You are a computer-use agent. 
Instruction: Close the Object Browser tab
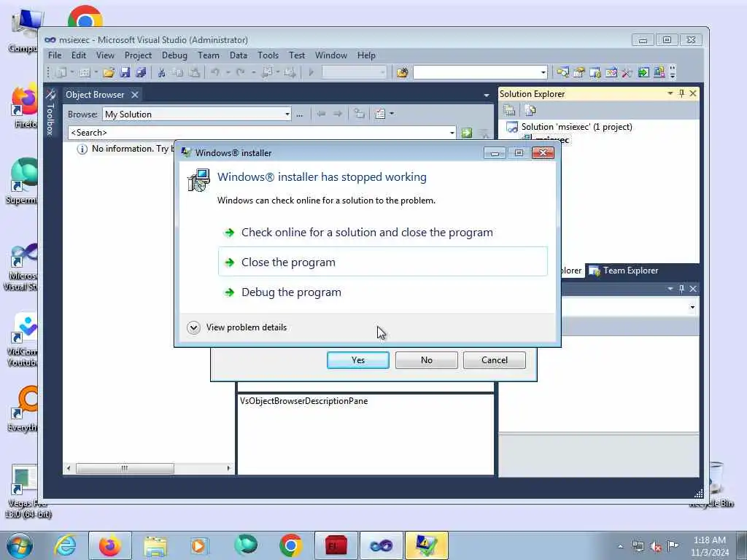point(135,95)
